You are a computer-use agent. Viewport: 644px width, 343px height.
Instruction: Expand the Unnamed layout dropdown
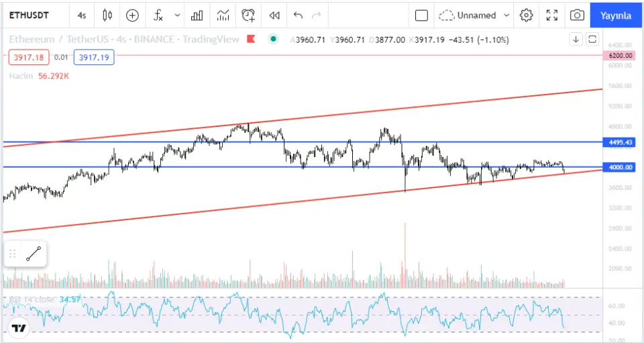(x=506, y=15)
